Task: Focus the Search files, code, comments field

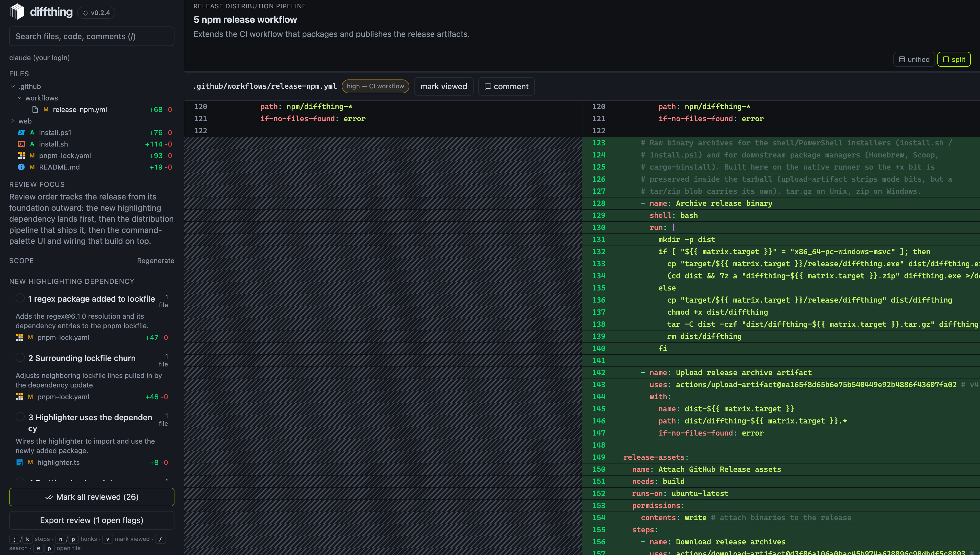Action: 92,36
